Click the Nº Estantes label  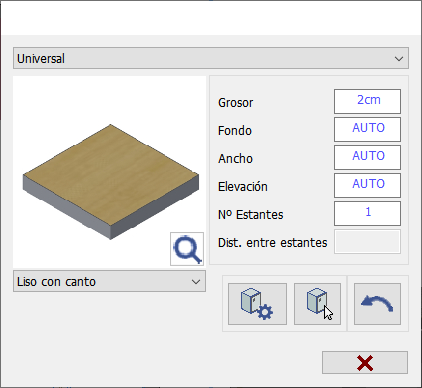pos(251,215)
